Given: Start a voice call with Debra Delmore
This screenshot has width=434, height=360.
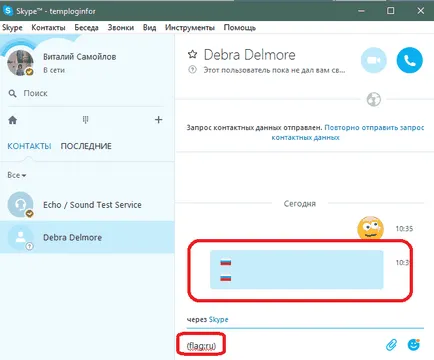Looking at the screenshot, I should 409,60.
